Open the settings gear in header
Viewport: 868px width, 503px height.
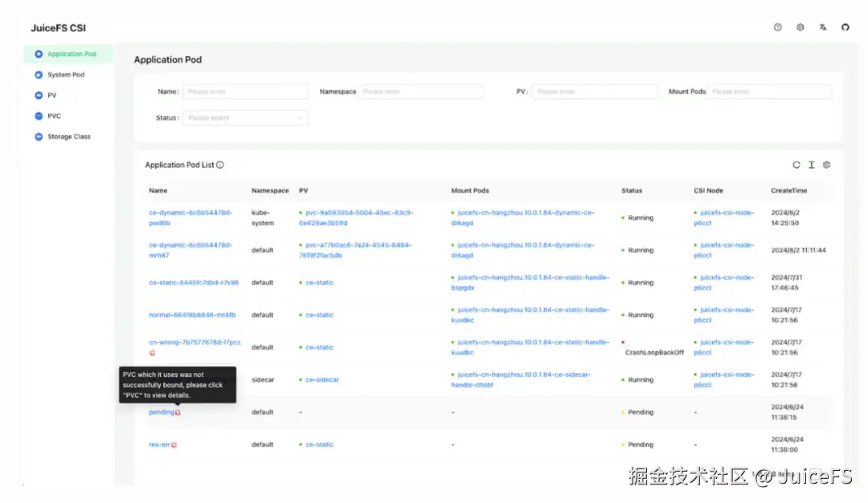800,27
